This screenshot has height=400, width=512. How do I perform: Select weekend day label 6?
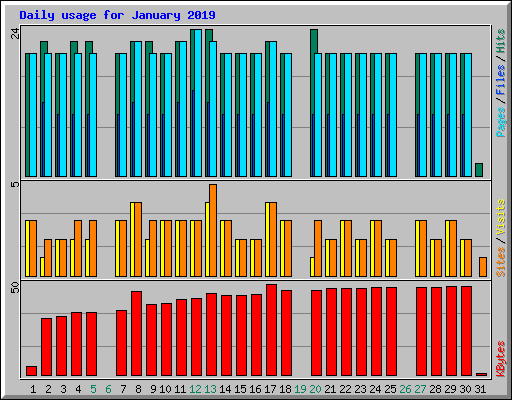click(108, 389)
